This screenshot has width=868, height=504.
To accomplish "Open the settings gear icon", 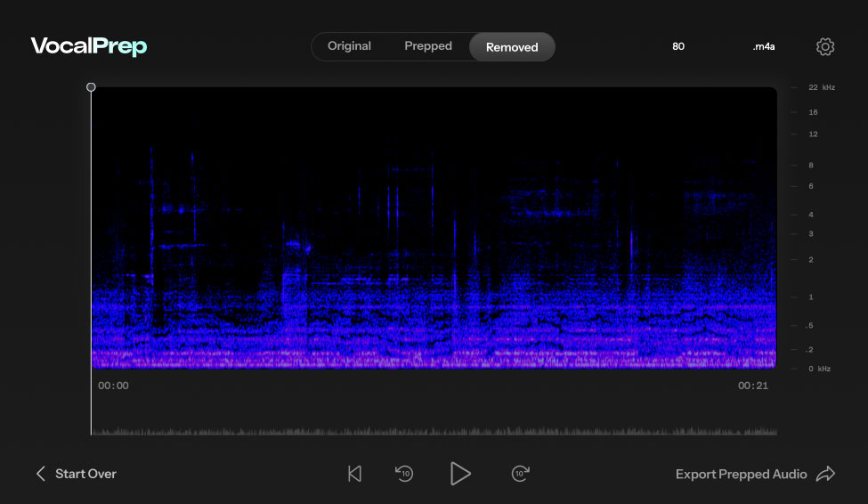I will click(824, 46).
